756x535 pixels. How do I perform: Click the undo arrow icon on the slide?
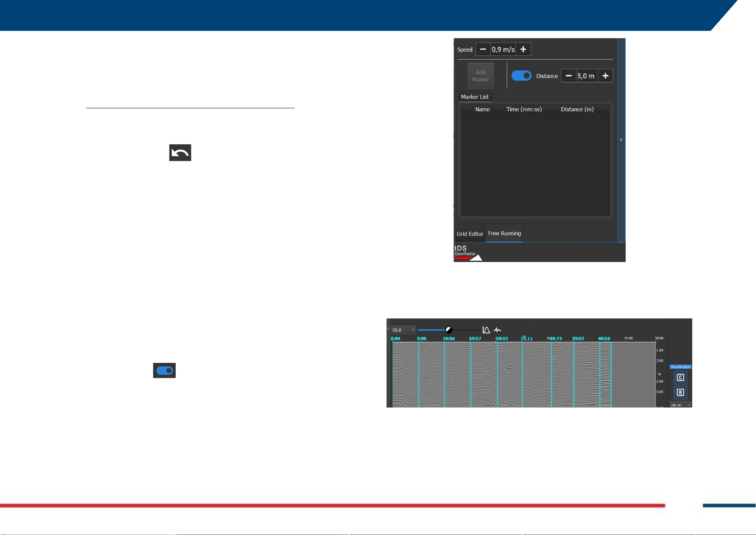coord(180,153)
